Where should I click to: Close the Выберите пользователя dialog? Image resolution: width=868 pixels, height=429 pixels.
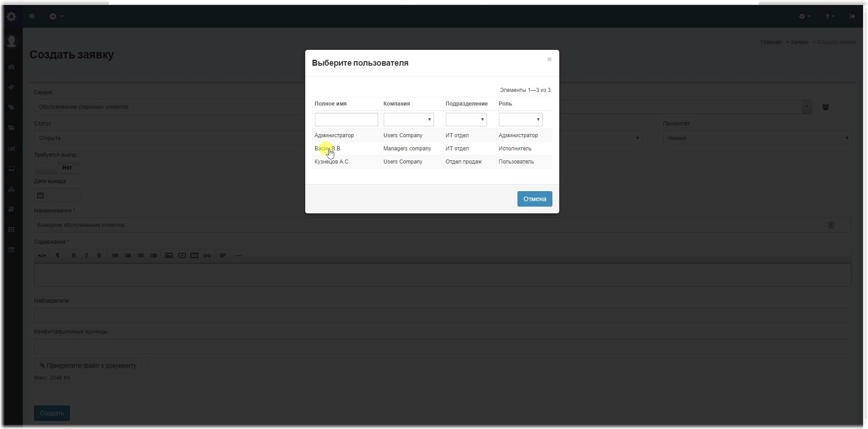[549, 59]
